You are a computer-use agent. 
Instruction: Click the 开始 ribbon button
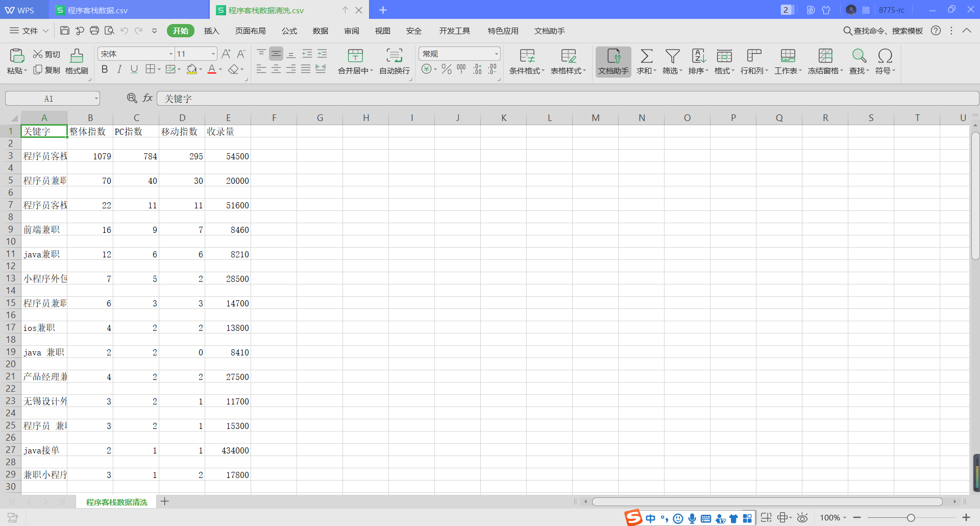pos(181,31)
